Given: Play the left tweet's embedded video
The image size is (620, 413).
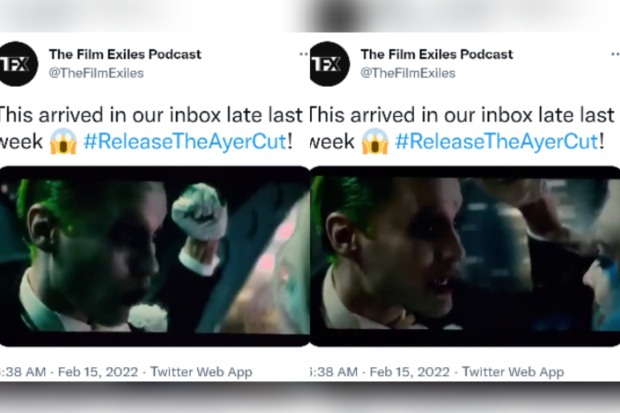Looking at the screenshot, I should point(155,256).
